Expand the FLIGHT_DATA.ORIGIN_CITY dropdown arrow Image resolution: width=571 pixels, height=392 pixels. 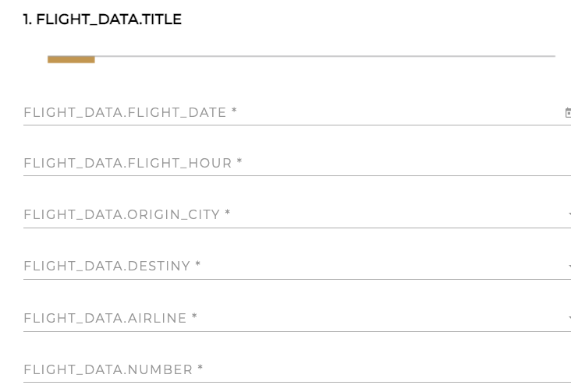click(569, 214)
